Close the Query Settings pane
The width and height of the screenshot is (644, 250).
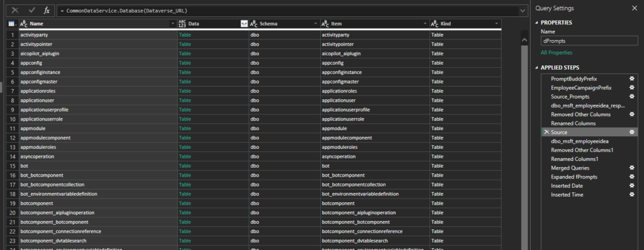pos(634,8)
